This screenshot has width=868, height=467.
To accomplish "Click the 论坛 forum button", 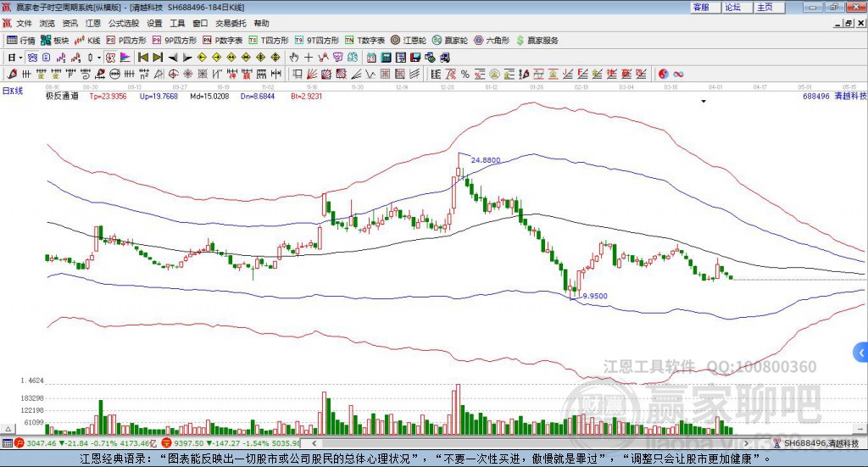I will coord(737,7).
